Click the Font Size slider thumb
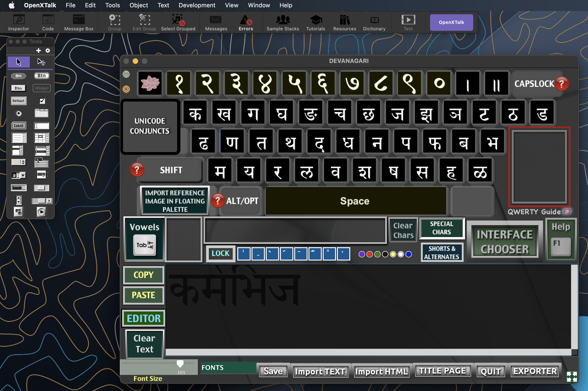This screenshot has width=588, height=391. pos(180,364)
